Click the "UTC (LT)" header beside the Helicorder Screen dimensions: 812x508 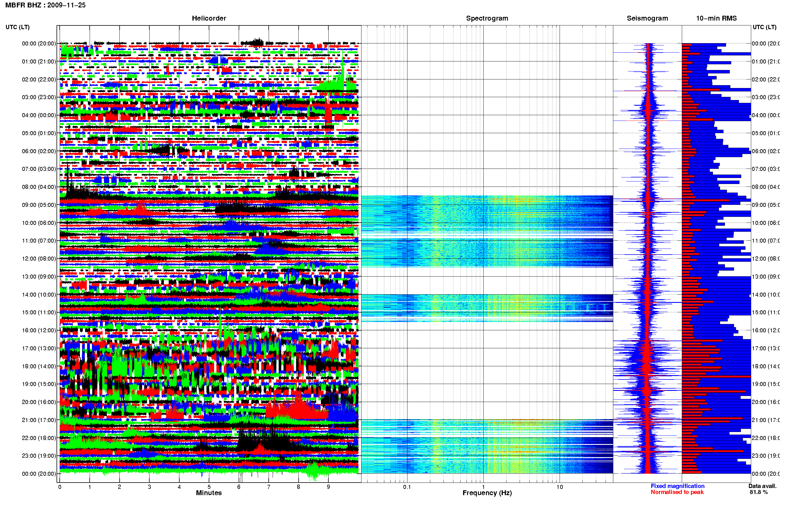17,27
